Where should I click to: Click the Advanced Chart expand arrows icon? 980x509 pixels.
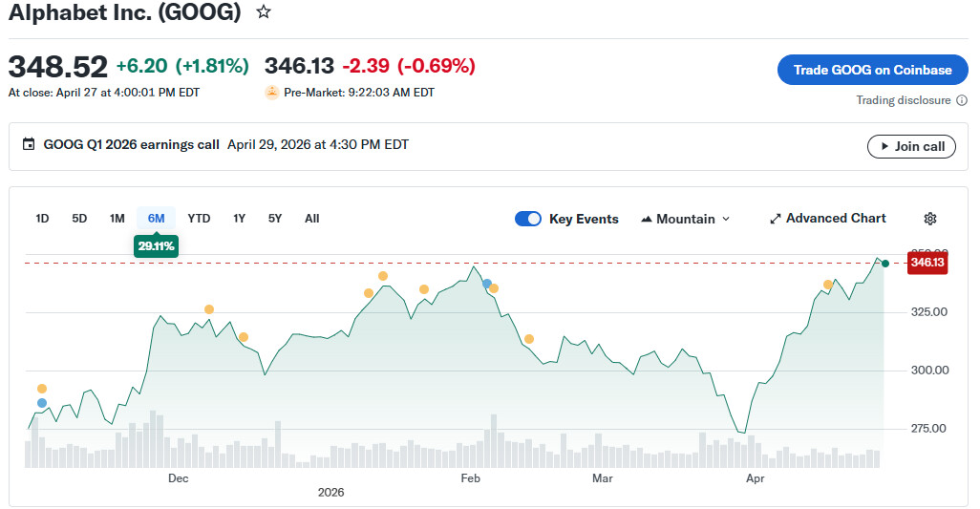click(776, 219)
